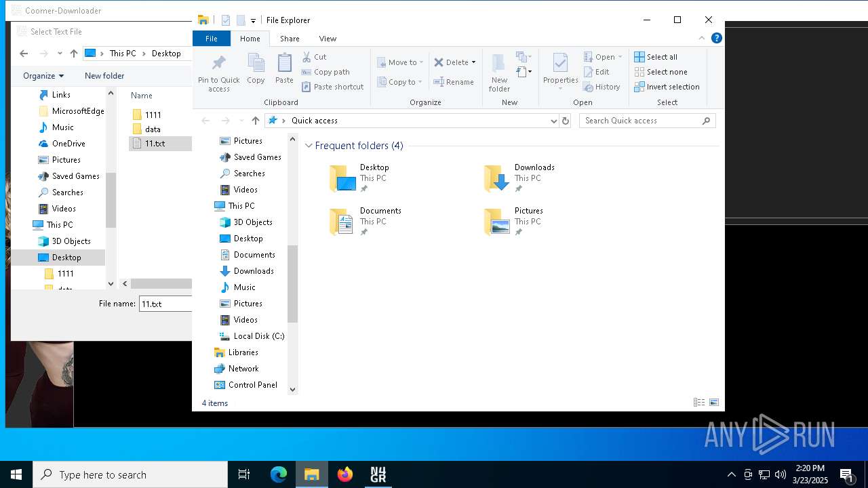This screenshot has width=868, height=488.
Task: Select Control Panel in navigation pane
Action: coord(245,385)
